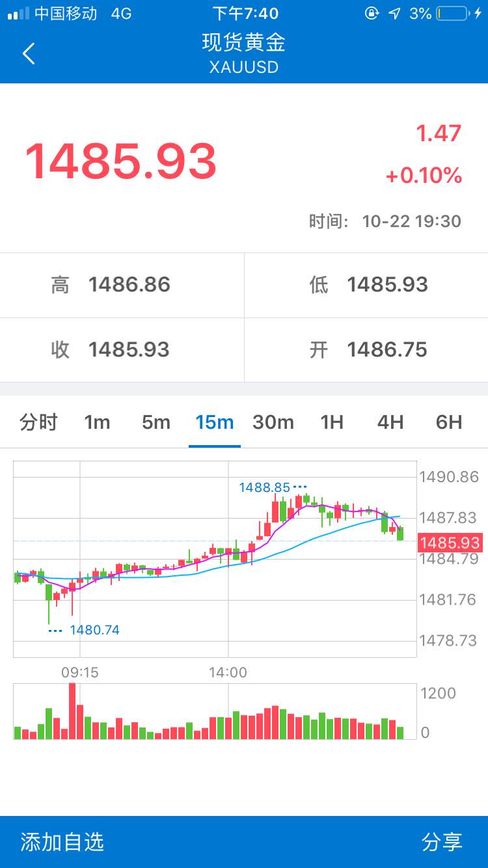Tap the large 1485.93 price quote
488x868 pixels.
[120, 161]
